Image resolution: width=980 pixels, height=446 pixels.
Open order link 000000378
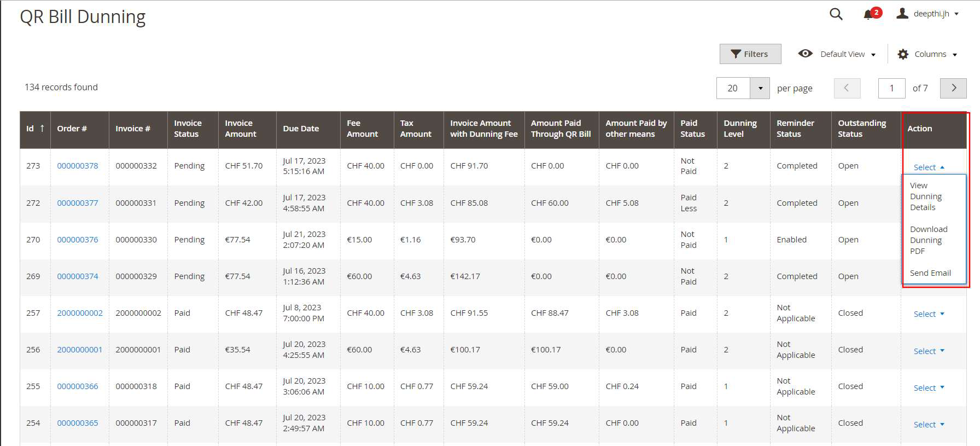tap(78, 166)
